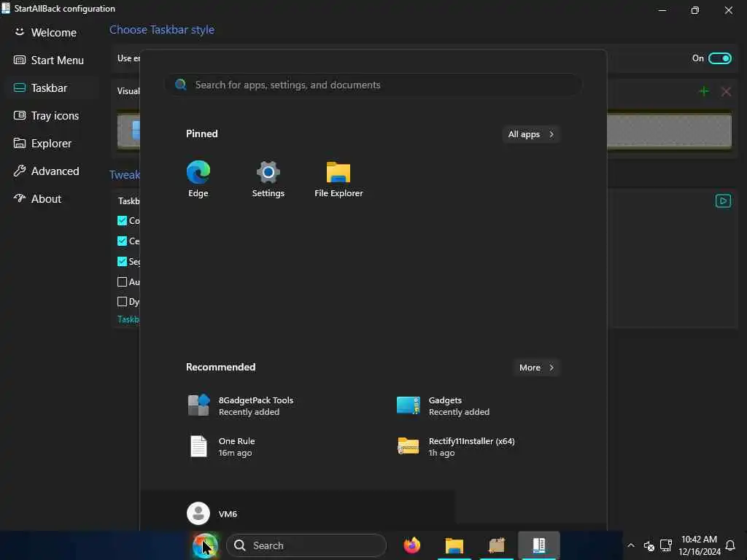Open pinned Settings app
The height and width of the screenshot is (560, 747).
(268, 179)
